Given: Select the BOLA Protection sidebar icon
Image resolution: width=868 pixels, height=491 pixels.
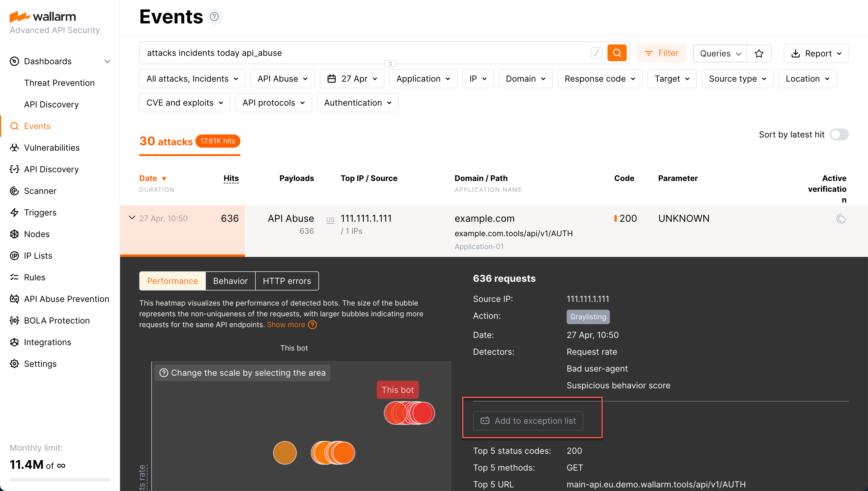Looking at the screenshot, I should (14, 320).
